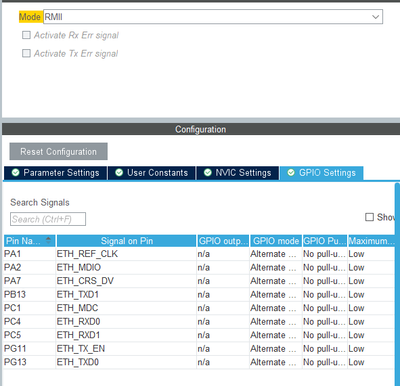Viewport: 400px width, 386px height.
Task: Click the GPIO output column header
Action: [223, 241]
